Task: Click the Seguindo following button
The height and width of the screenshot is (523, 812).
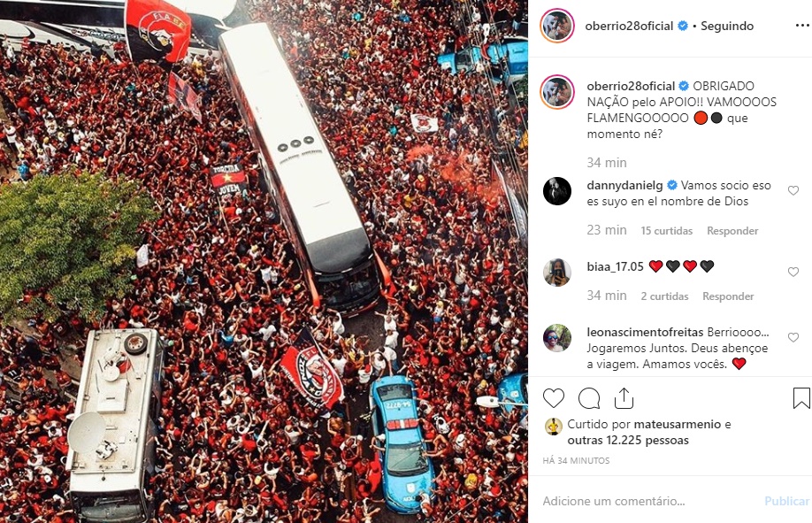Action: (727, 26)
